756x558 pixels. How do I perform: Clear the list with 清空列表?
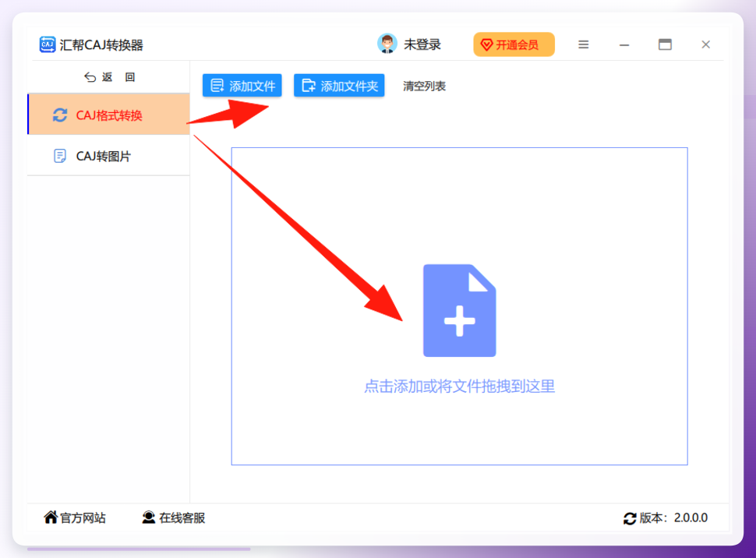424,86
